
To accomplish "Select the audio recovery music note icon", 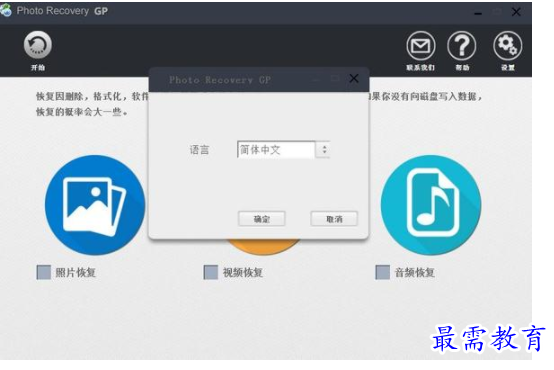I will pos(431,205).
